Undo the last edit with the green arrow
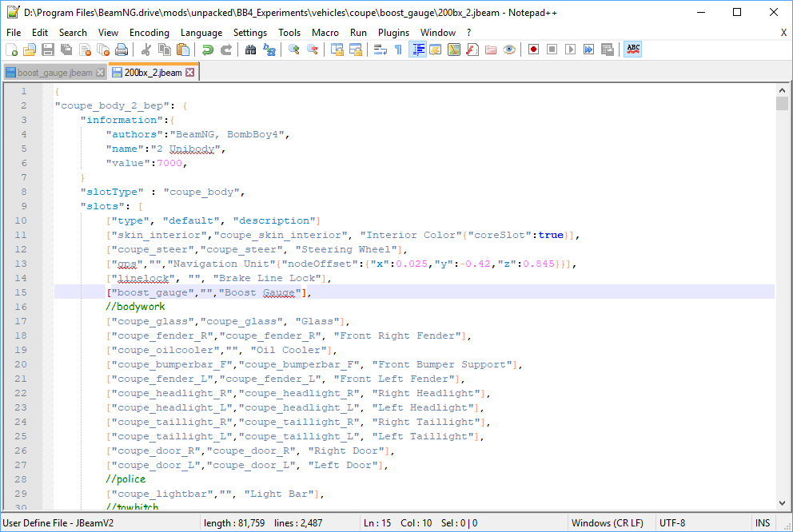Image resolution: width=793 pixels, height=532 pixels. pos(207,50)
